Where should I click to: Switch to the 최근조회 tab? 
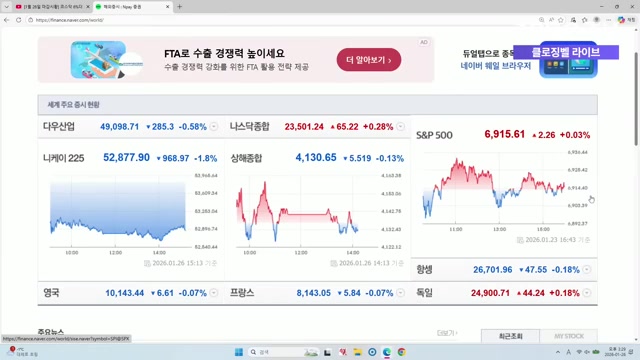510,336
